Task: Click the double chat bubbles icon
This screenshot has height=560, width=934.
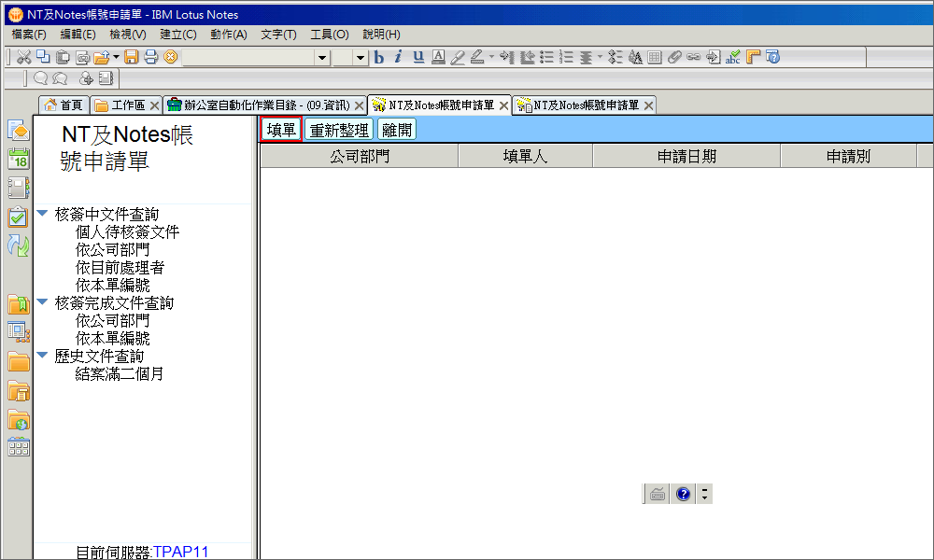Action: click(x=60, y=78)
